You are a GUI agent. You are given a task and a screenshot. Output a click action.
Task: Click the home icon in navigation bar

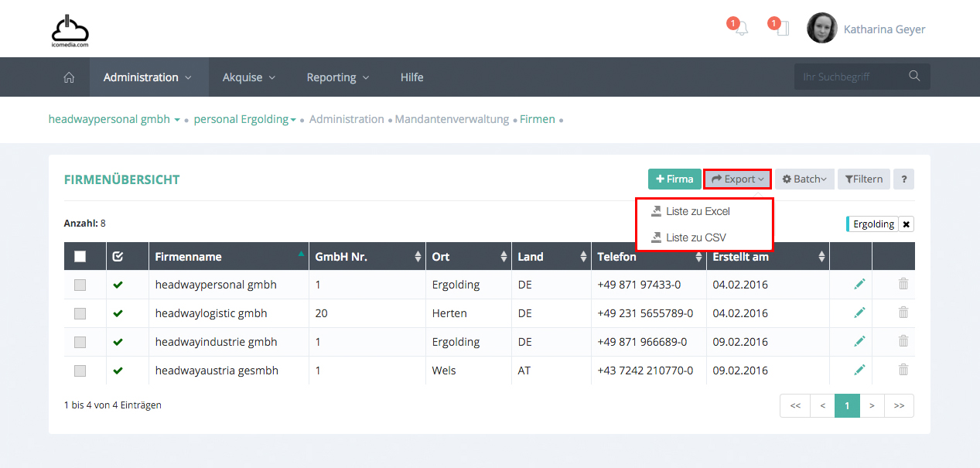click(x=69, y=77)
